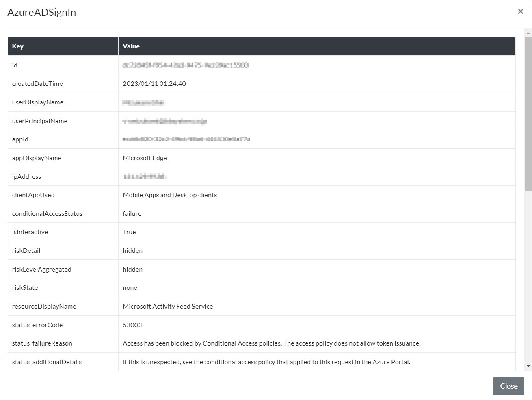Click the Value column header
Image resolution: width=532 pixels, height=400 pixels.
point(131,46)
